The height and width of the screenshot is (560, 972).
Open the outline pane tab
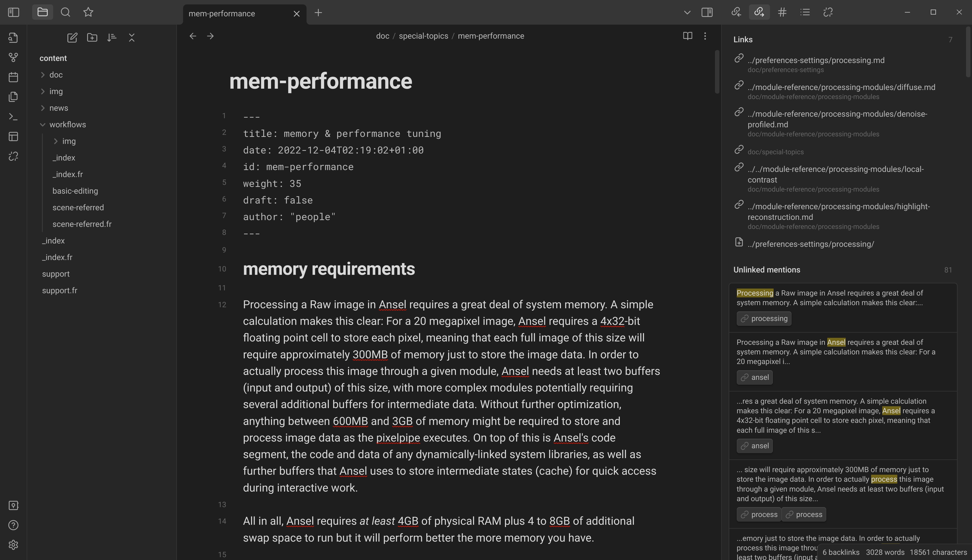tap(805, 12)
